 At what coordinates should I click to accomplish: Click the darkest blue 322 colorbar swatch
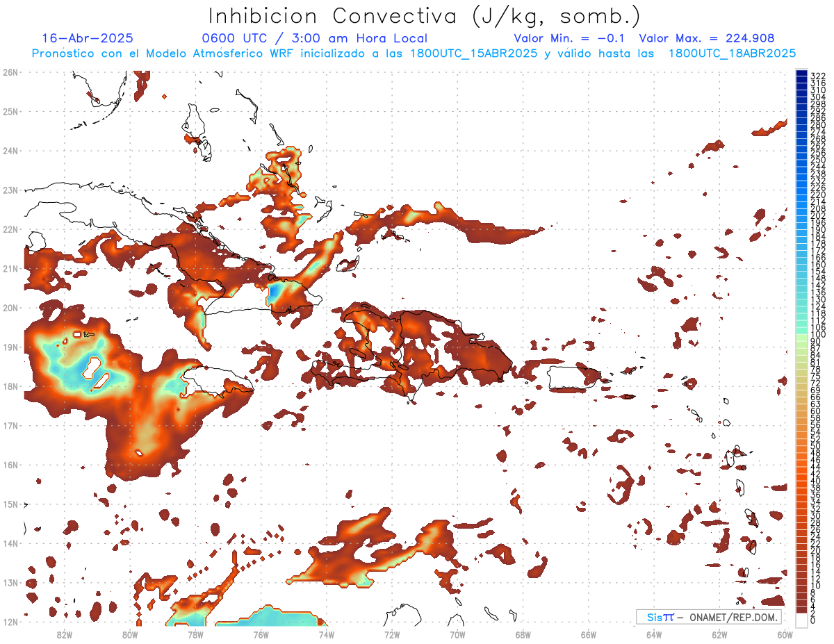801,74
